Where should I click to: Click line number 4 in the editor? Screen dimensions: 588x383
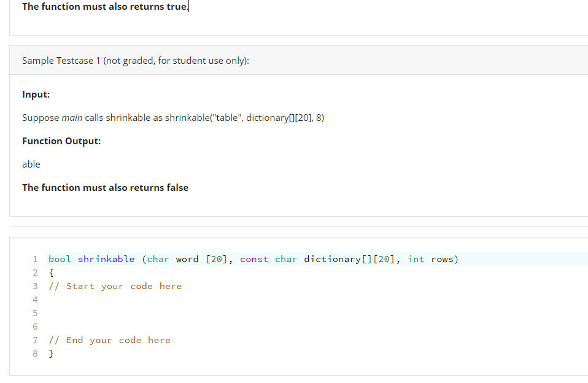coord(35,299)
